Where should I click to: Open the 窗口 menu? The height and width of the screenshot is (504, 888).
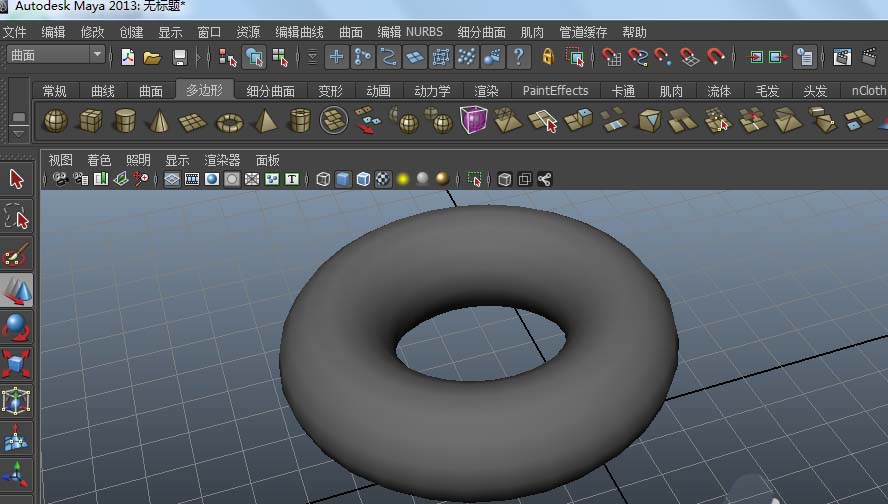(209, 32)
